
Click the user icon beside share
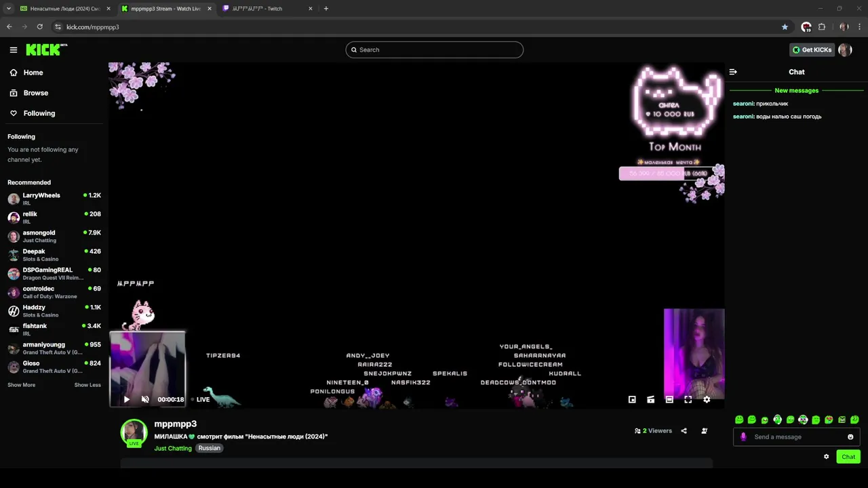click(x=705, y=430)
